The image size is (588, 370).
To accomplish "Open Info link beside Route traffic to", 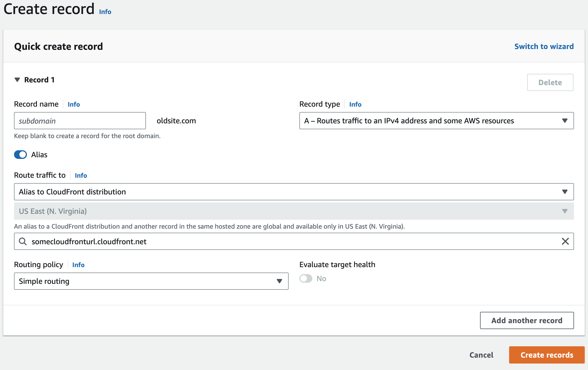I will (81, 175).
